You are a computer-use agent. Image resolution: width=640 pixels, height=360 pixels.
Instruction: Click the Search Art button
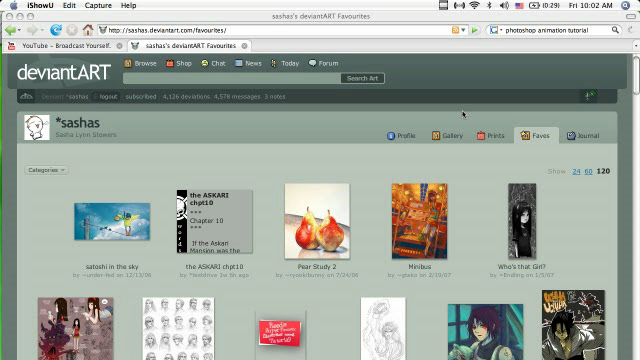[x=362, y=78]
